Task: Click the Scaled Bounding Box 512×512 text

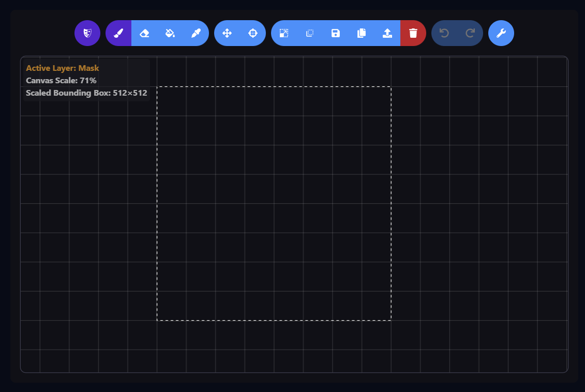Action: (x=86, y=93)
